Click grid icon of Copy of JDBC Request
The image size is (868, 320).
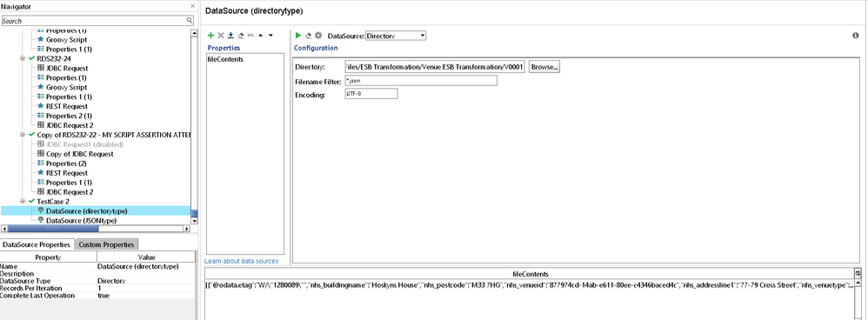pos(40,153)
